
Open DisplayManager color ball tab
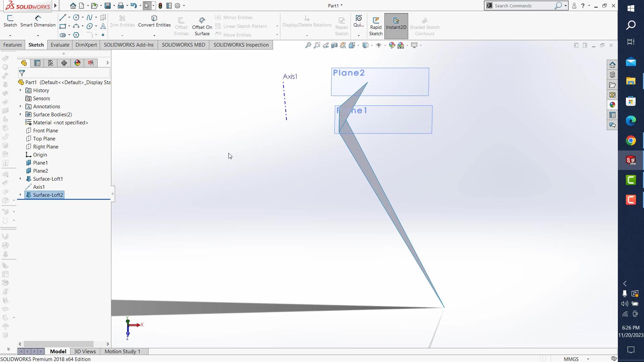77,63
